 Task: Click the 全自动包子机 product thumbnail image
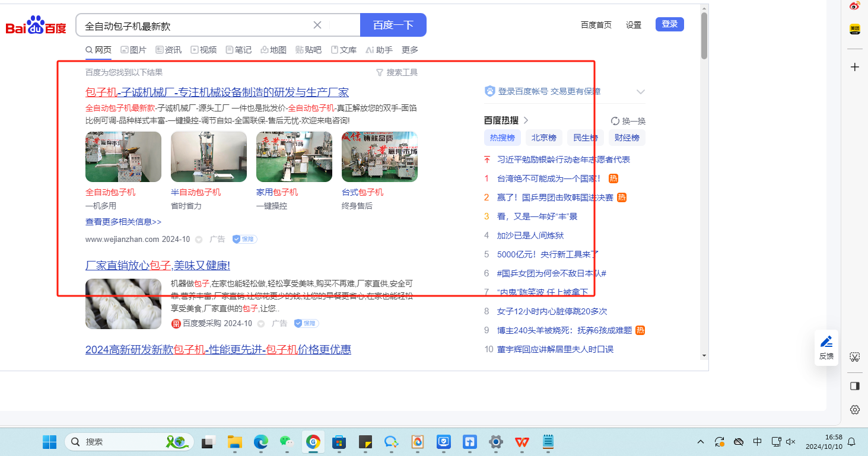click(123, 157)
